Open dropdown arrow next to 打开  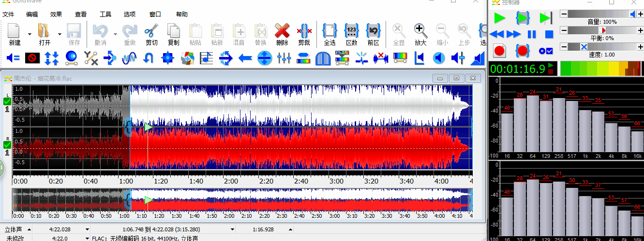(60, 34)
